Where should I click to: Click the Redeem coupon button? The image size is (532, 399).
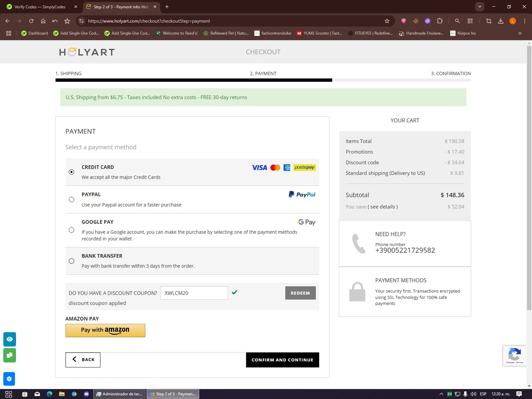pyautogui.click(x=300, y=293)
